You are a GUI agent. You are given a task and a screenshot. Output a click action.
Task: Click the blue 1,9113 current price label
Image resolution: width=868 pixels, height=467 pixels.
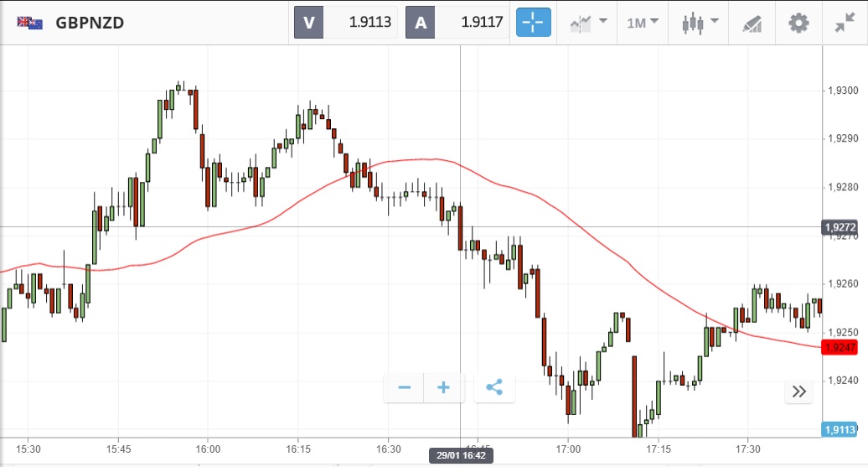point(841,429)
